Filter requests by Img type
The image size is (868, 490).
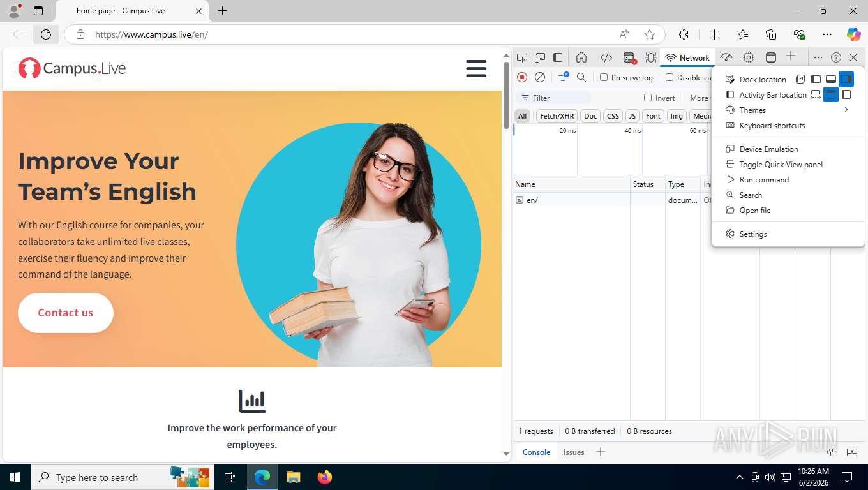click(x=677, y=115)
